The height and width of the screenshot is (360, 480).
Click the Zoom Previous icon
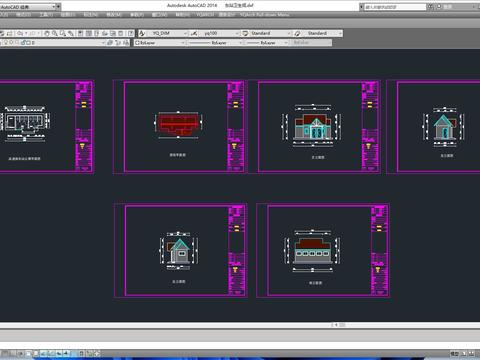click(x=71, y=33)
